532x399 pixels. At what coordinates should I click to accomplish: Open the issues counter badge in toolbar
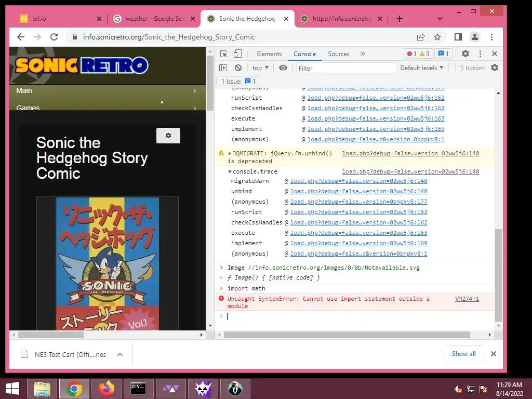coord(444,54)
